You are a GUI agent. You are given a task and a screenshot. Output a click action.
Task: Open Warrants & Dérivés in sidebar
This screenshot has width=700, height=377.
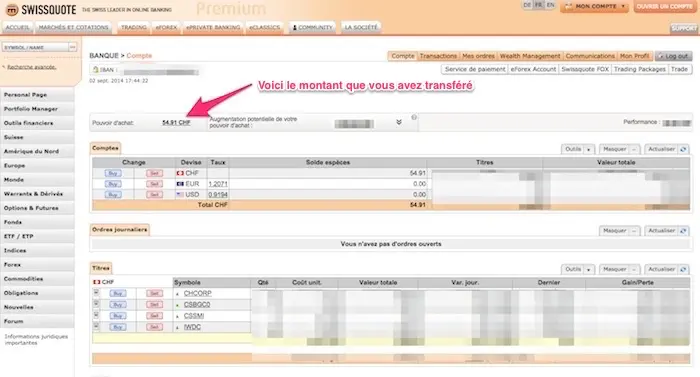[x=37, y=194]
